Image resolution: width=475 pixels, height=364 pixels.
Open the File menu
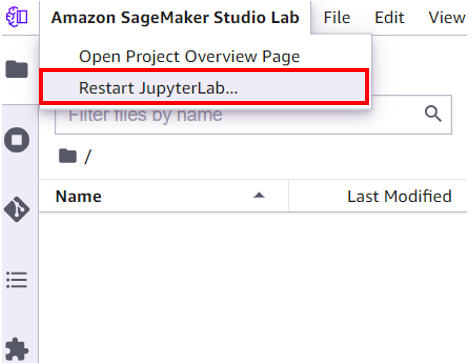pos(337,17)
